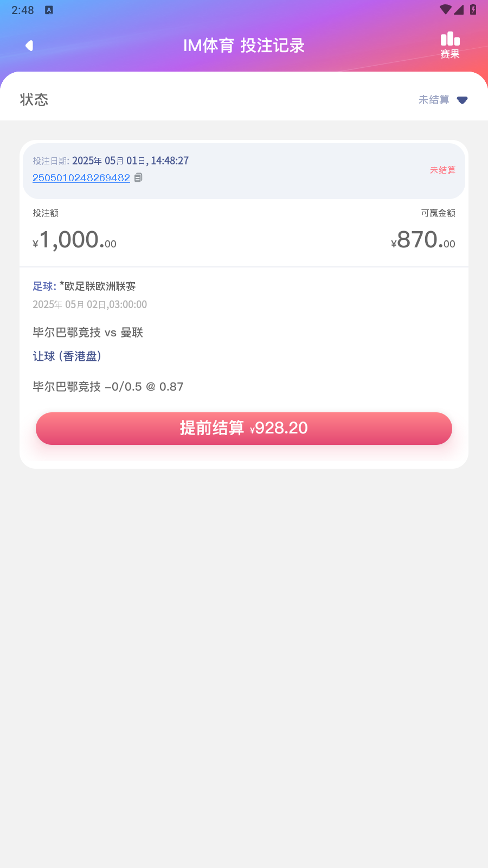
Task: Tap the selection 毕尔巴鄂竞技 -0/0.5 @ 0.87
Action: [x=108, y=387]
